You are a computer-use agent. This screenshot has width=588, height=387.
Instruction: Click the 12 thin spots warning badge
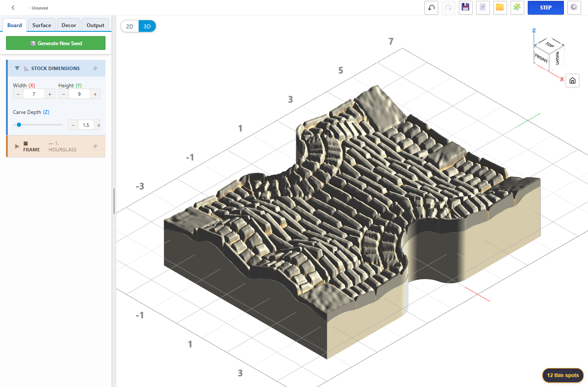coord(563,375)
